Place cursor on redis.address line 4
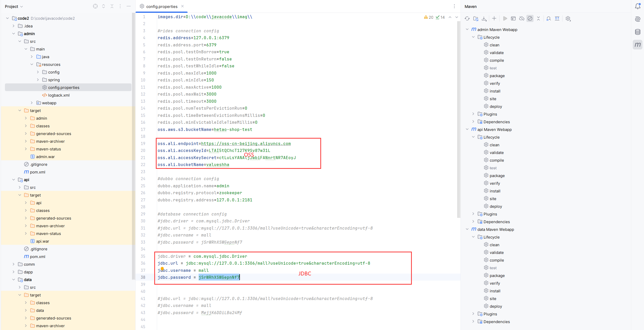 [193, 38]
